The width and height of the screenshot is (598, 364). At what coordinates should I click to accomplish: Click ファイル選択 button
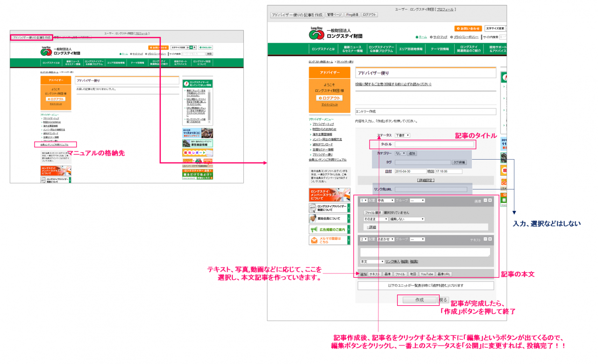(x=373, y=213)
